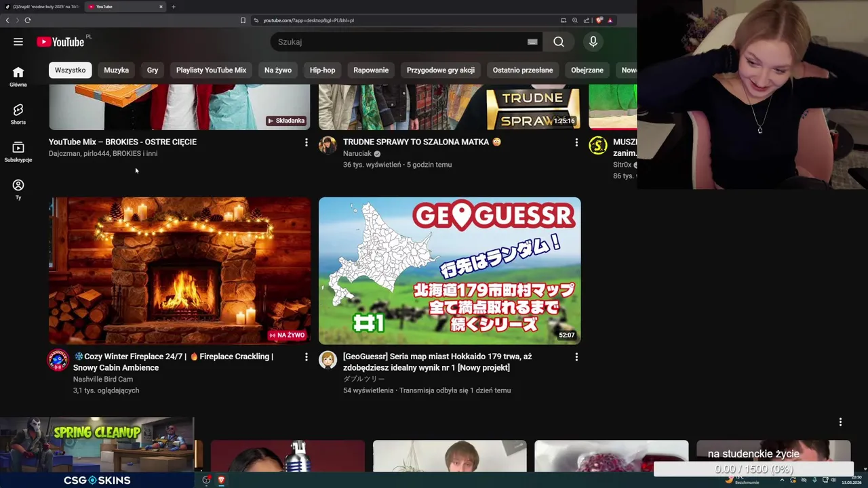Open the GeoGuessr Hokkaido thumbnail

(450, 270)
